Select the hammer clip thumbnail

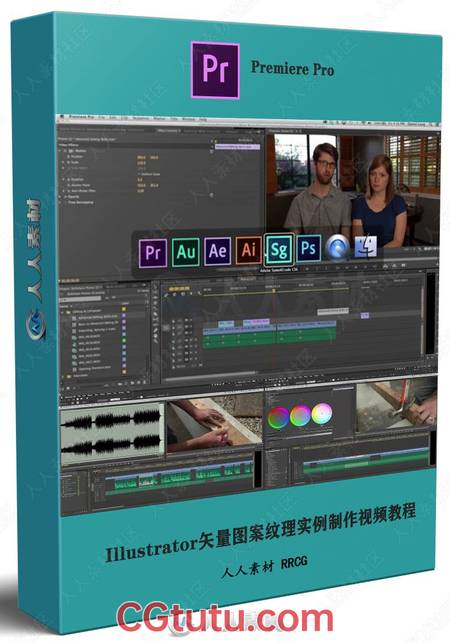pyautogui.click(x=396, y=404)
